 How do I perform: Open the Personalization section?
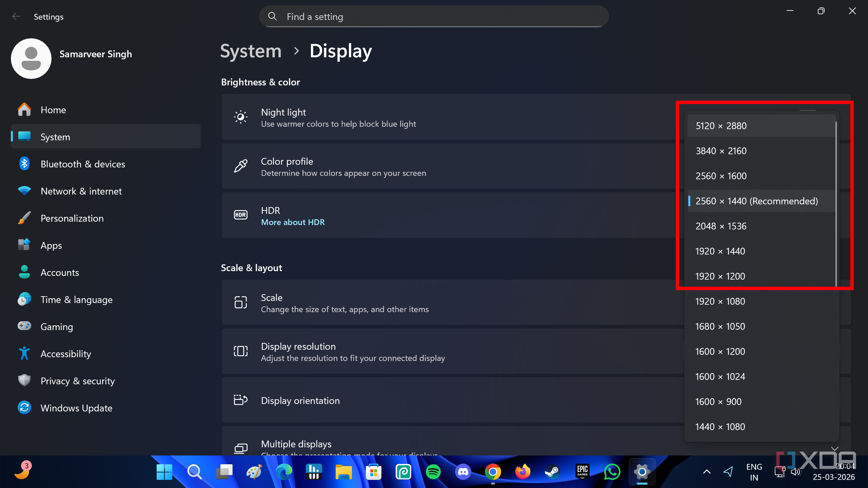point(106,218)
